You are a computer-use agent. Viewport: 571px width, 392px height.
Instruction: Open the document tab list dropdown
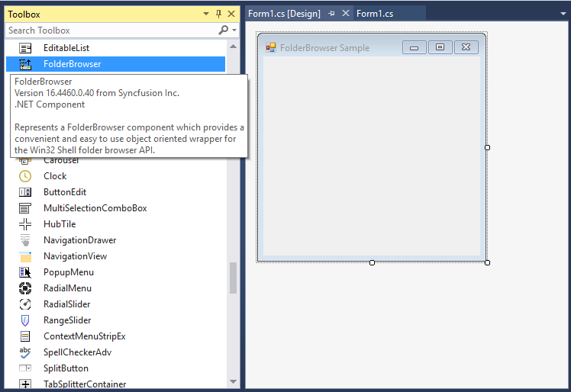click(x=563, y=14)
